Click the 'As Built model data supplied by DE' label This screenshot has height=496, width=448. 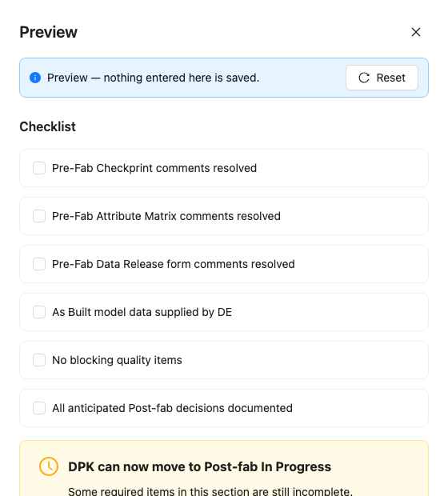(x=142, y=312)
